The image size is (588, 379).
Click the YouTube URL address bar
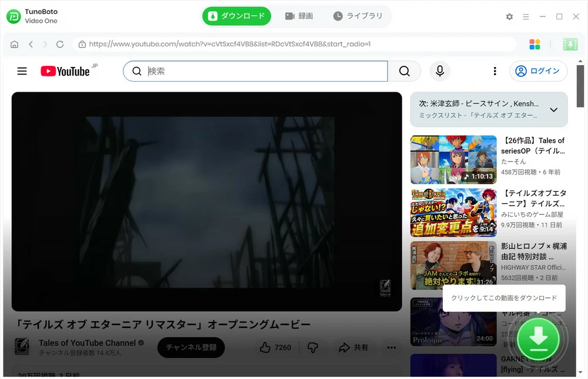pyautogui.click(x=295, y=44)
